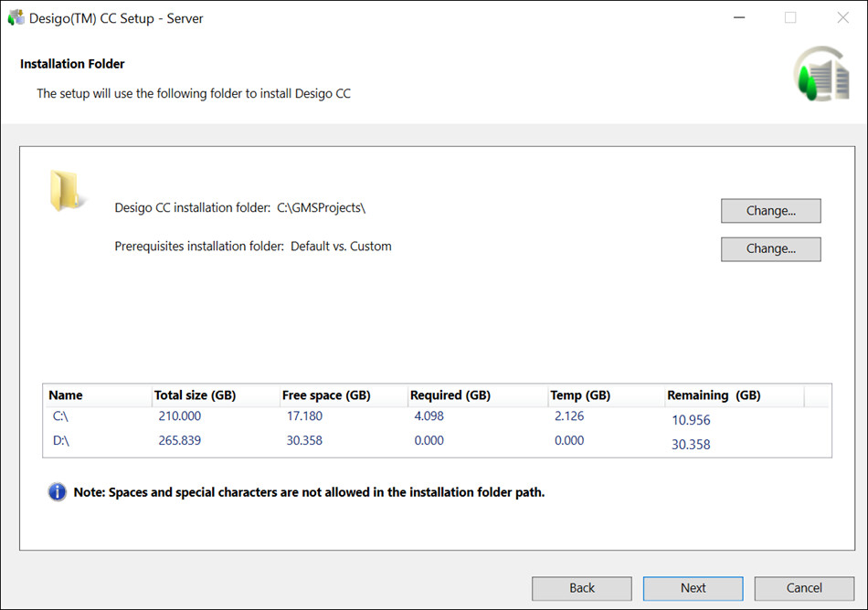Click the blue information note icon
The width and height of the screenshot is (868, 610).
[x=58, y=492]
